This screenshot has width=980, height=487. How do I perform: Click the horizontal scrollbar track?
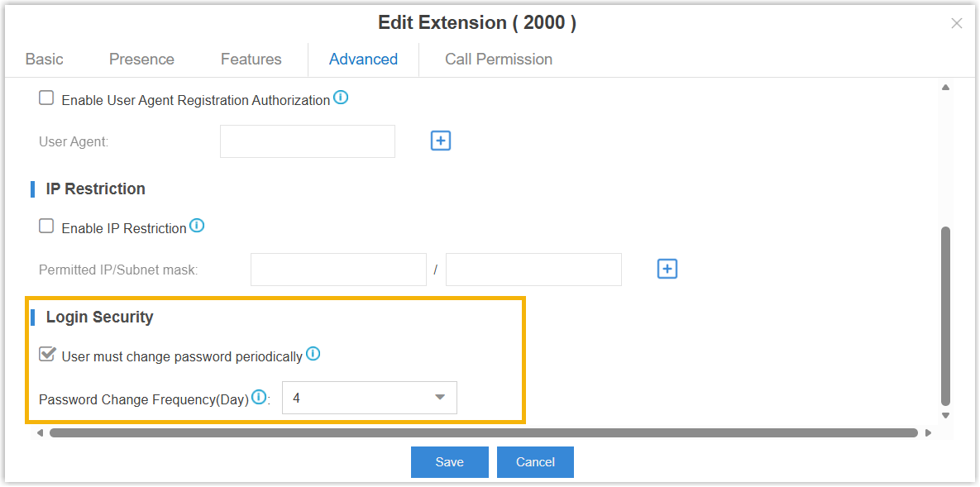484,432
